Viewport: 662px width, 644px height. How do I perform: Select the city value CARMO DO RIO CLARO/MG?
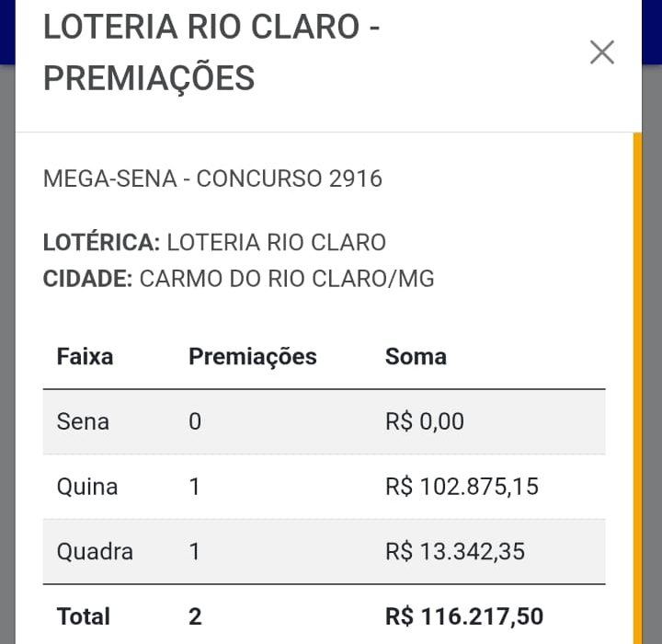coord(287,279)
